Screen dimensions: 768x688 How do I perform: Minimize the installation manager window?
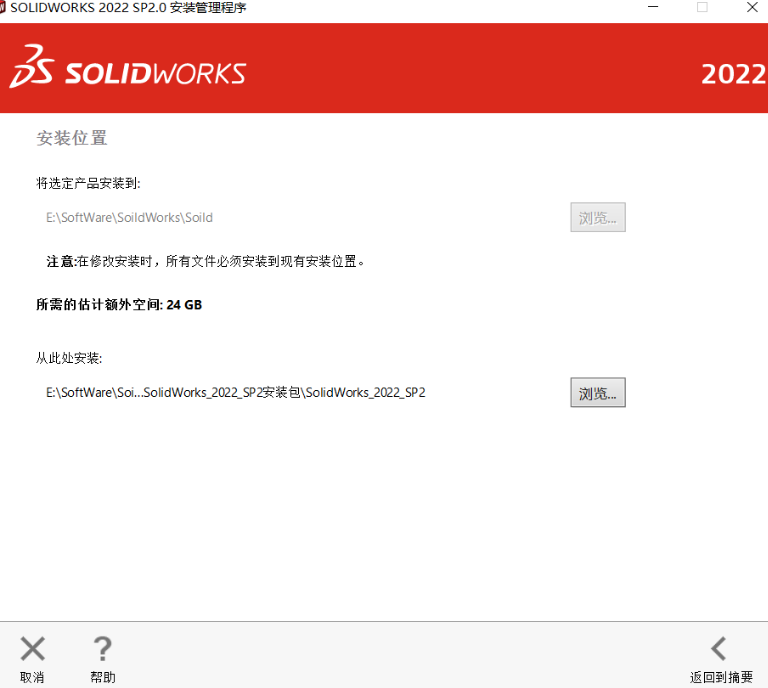652,7
